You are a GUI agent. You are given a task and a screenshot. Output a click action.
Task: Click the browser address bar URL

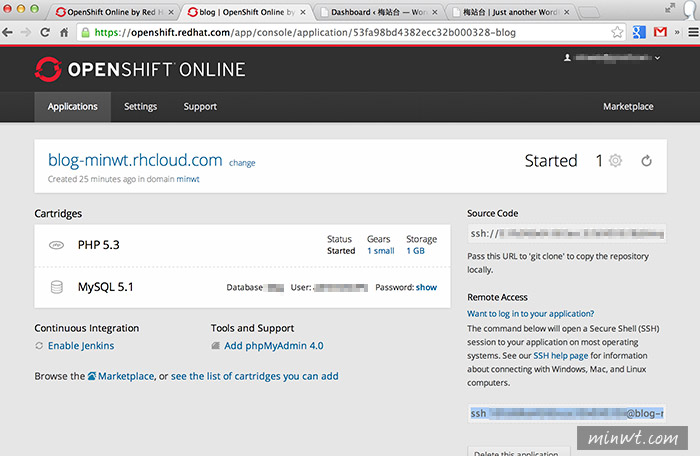tap(305, 32)
